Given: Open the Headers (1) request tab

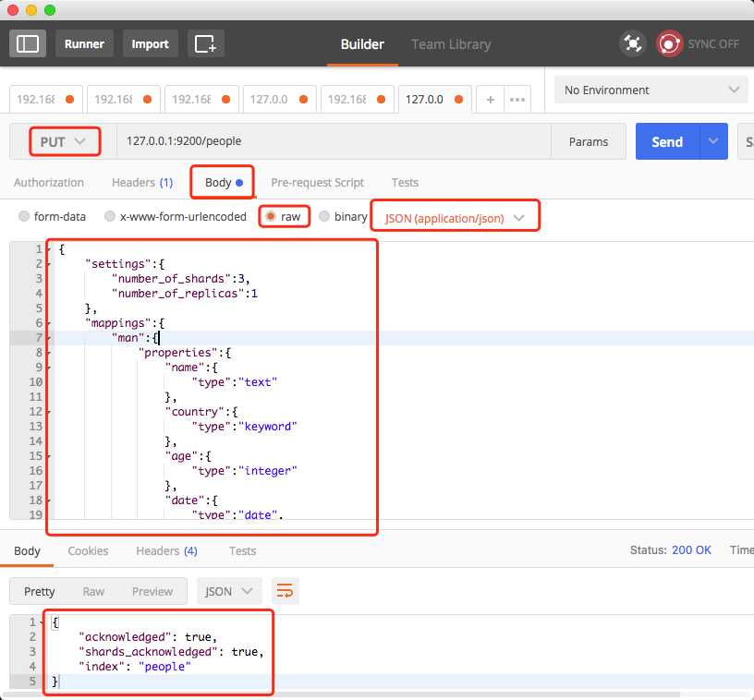Looking at the screenshot, I should (x=142, y=183).
